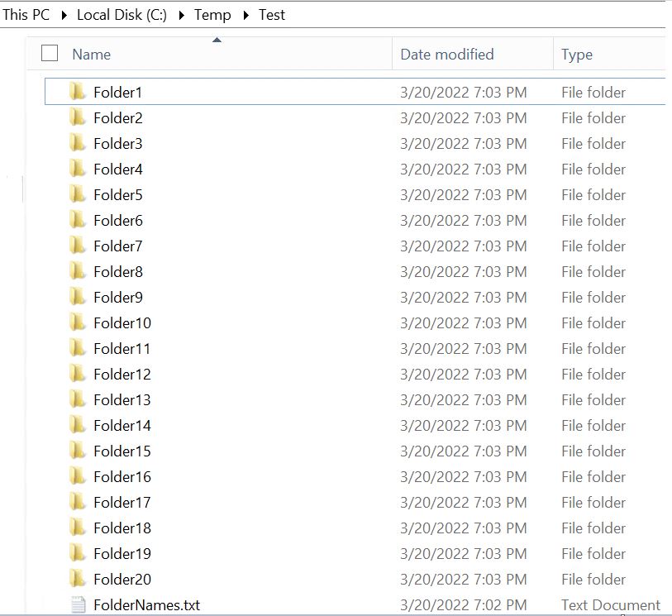Select the Folder3 folder icon

[x=79, y=144]
